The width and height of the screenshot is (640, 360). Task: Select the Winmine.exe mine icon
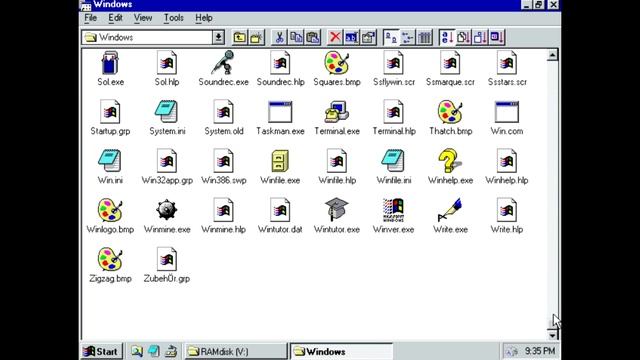[x=167, y=210]
